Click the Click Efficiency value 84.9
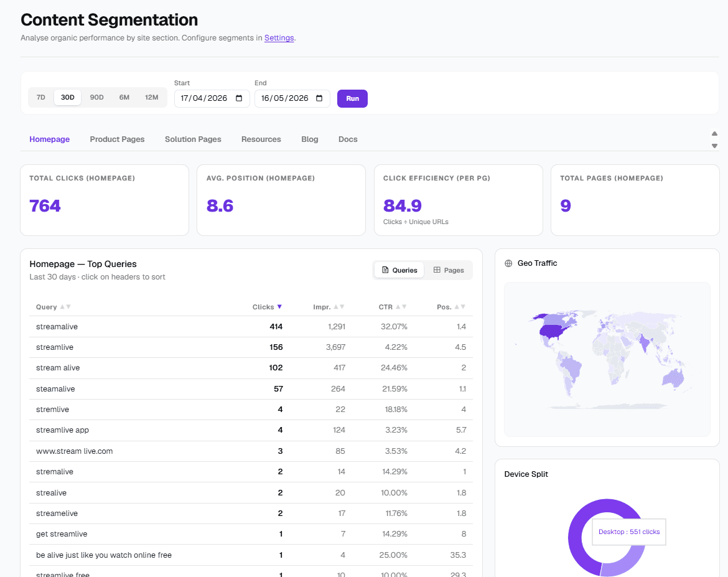Viewport: 728px width, 577px height. pyautogui.click(x=403, y=206)
